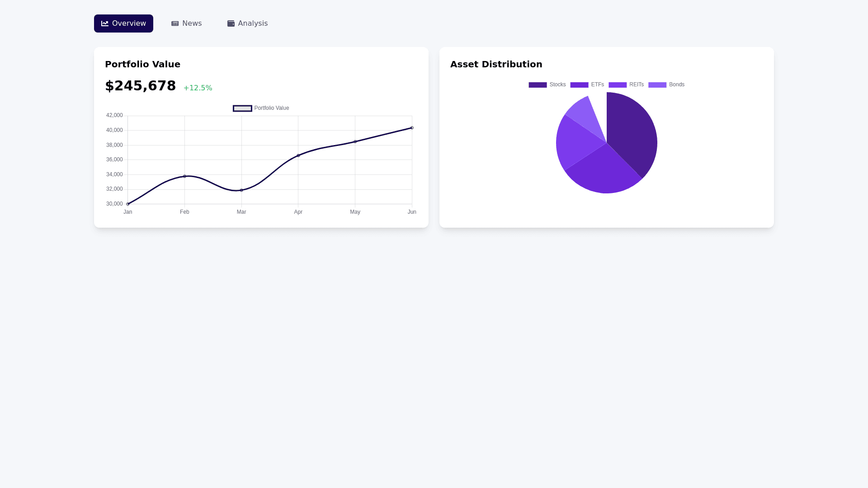Screen dimensions: 868x488
Task: Click the Feb data point
Action: point(184,176)
